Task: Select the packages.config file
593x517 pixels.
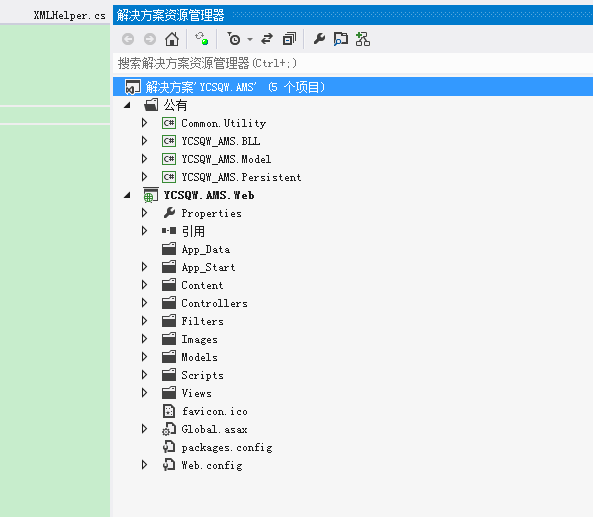Action: 227,448
